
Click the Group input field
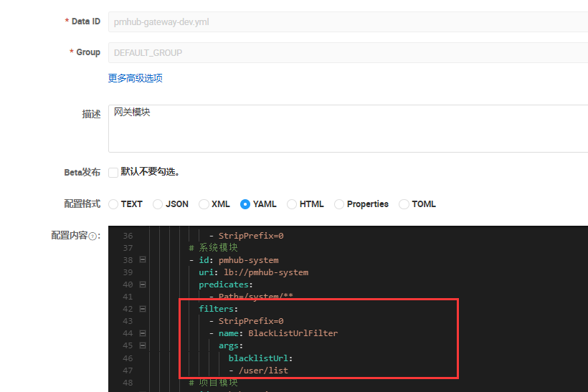[348, 52]
